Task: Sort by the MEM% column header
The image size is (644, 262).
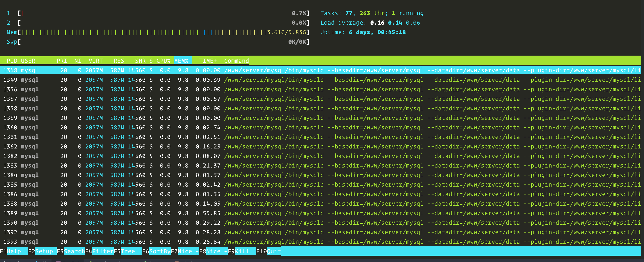Action: [x=181, y=61]
